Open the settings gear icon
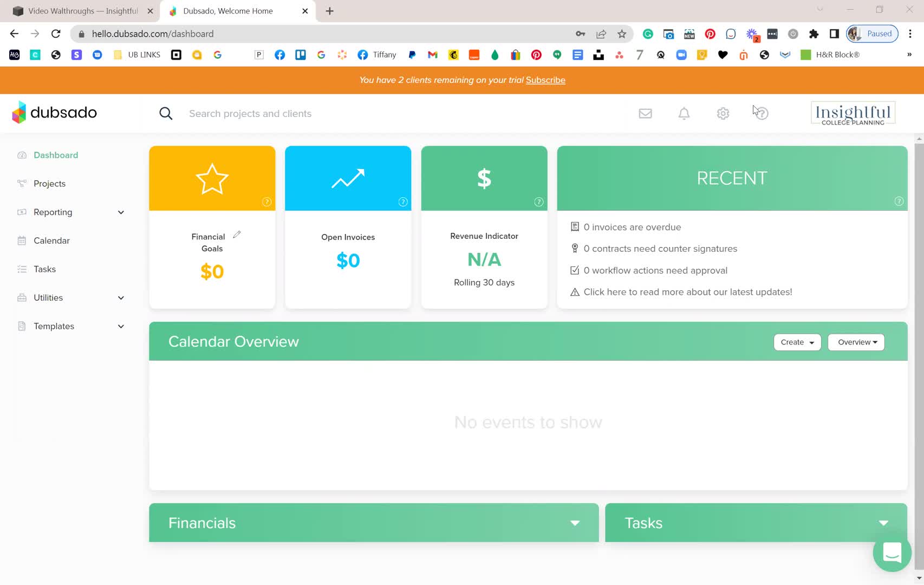Image resolution: width=924 pixels, height=585 pixels. (723, 113)
